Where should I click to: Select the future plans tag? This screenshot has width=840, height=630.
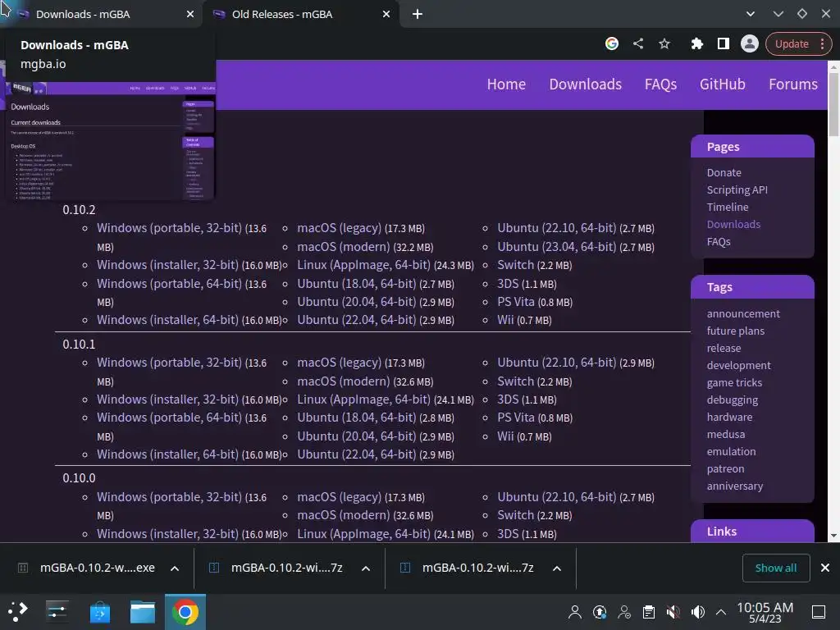pyautogui.click(x=735, y=331)
